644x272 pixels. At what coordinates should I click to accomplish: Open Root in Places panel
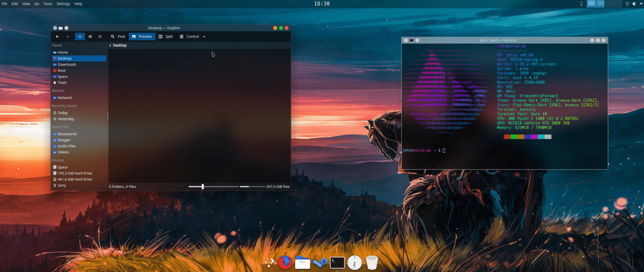[79, 71]
